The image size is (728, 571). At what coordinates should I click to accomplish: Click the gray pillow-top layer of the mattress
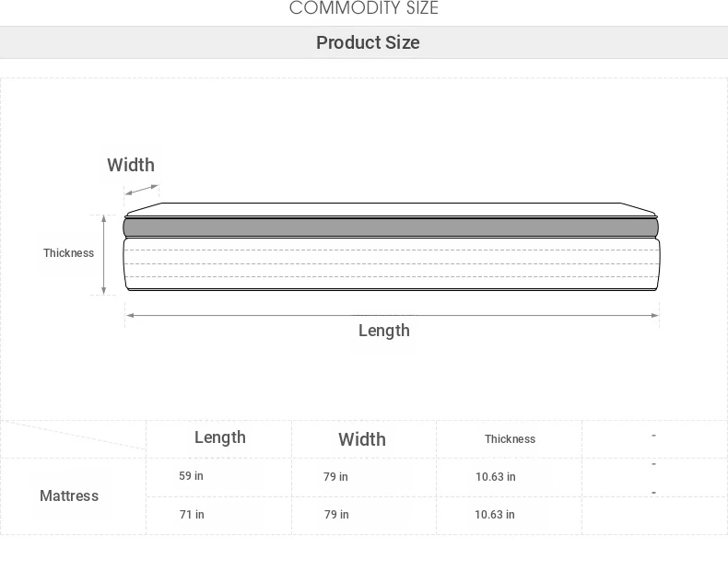391,227
